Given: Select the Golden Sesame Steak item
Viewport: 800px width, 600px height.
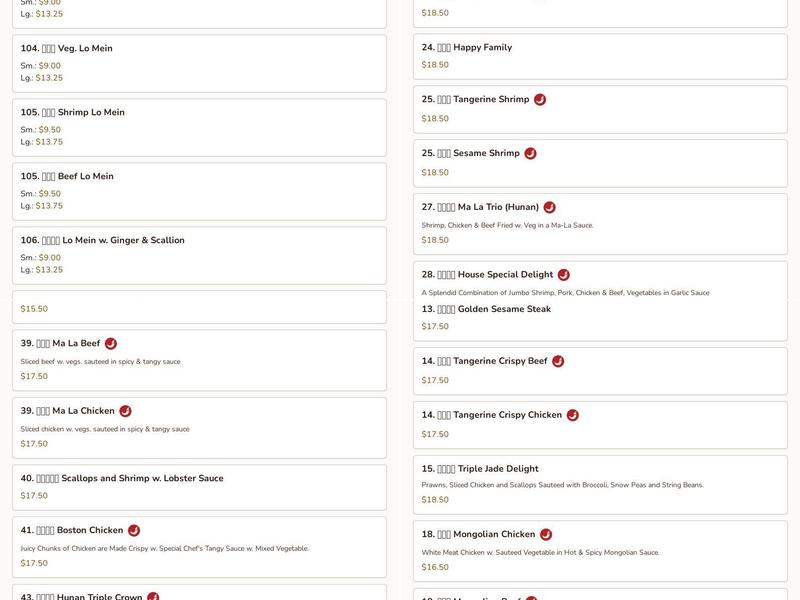Looking at the screenshot, I should coord(504,310).
